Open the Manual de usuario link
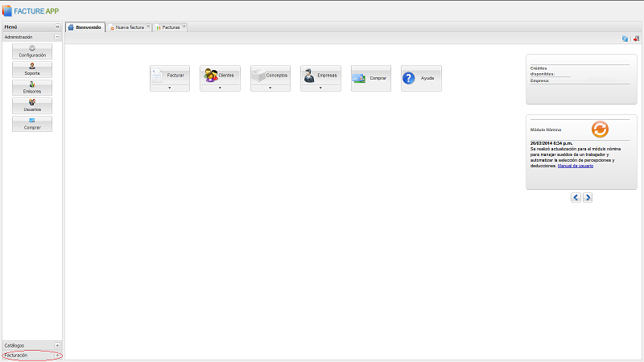This screenshot has width=644, height=362. (576, 165)
